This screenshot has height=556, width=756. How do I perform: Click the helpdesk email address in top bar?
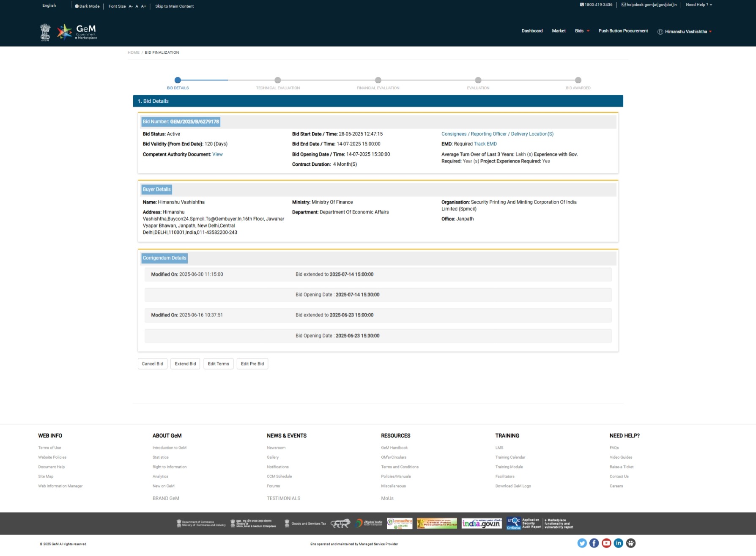(649, 5)
